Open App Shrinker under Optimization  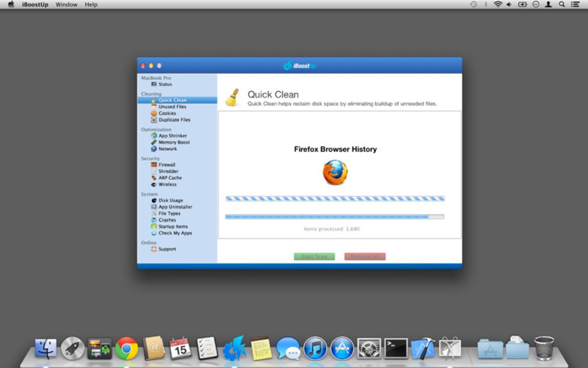pos(172,136)
